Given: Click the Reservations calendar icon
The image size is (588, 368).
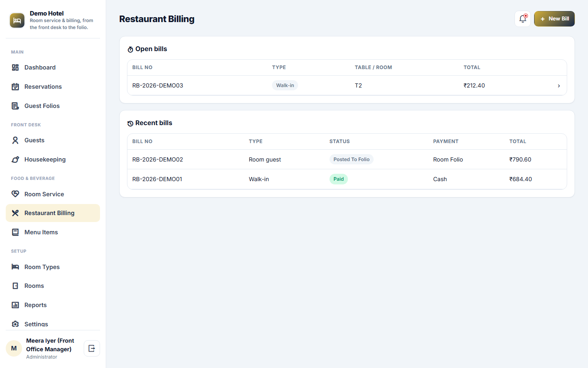Looking at the screenshot, I should coord(16,87).
